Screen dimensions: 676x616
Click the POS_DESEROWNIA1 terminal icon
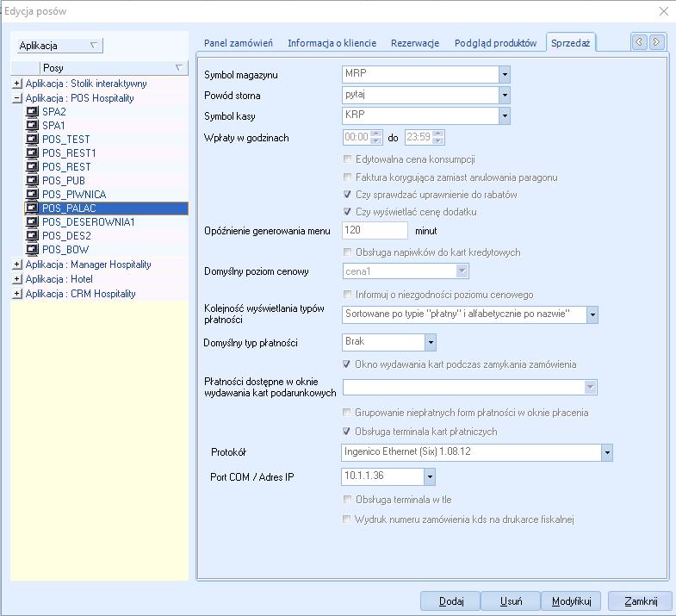32,222
